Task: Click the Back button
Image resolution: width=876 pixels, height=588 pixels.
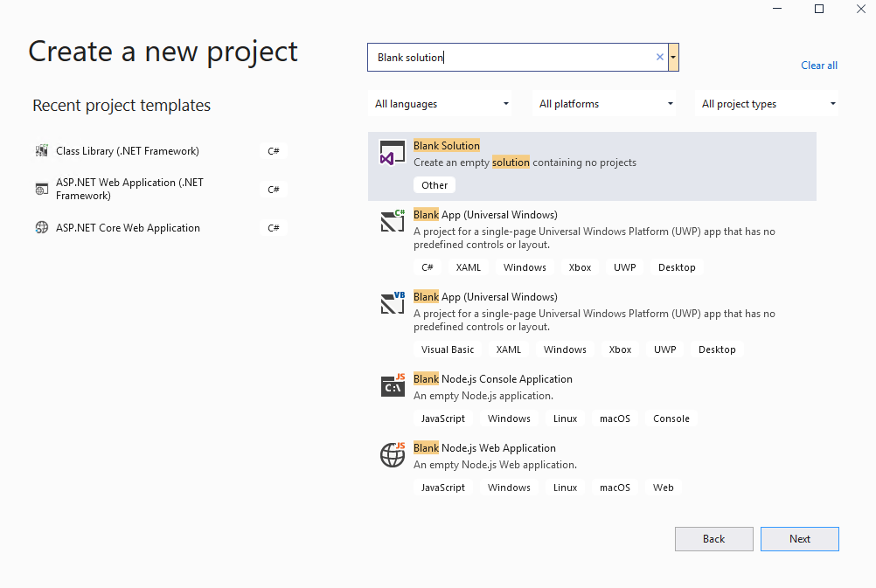Action: [x=714, y=539]
